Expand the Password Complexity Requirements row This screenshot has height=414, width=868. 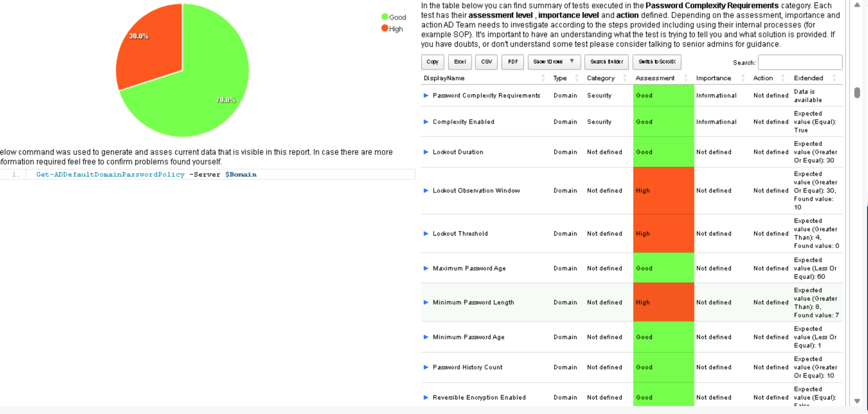426,96
